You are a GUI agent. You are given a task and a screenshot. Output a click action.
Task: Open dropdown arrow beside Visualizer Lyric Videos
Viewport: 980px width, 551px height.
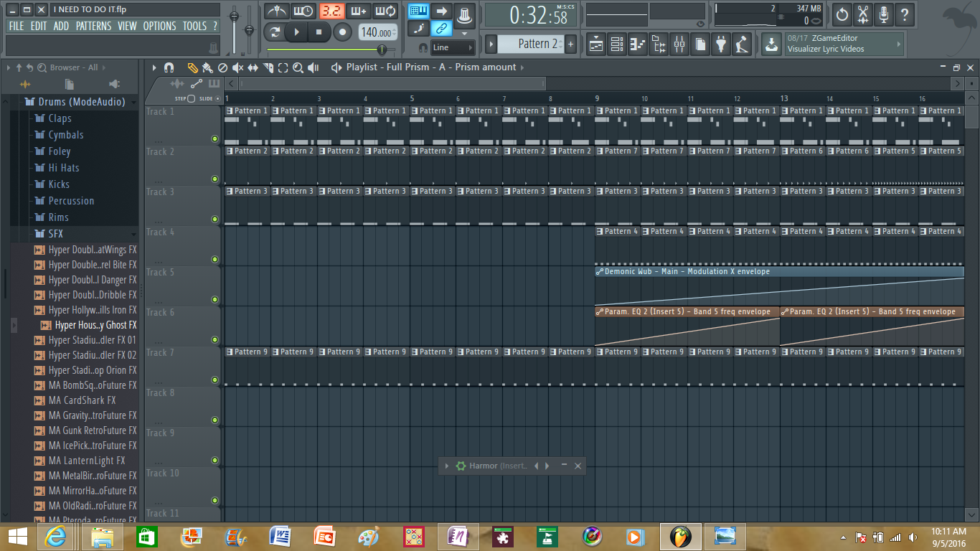click(898, 44)
